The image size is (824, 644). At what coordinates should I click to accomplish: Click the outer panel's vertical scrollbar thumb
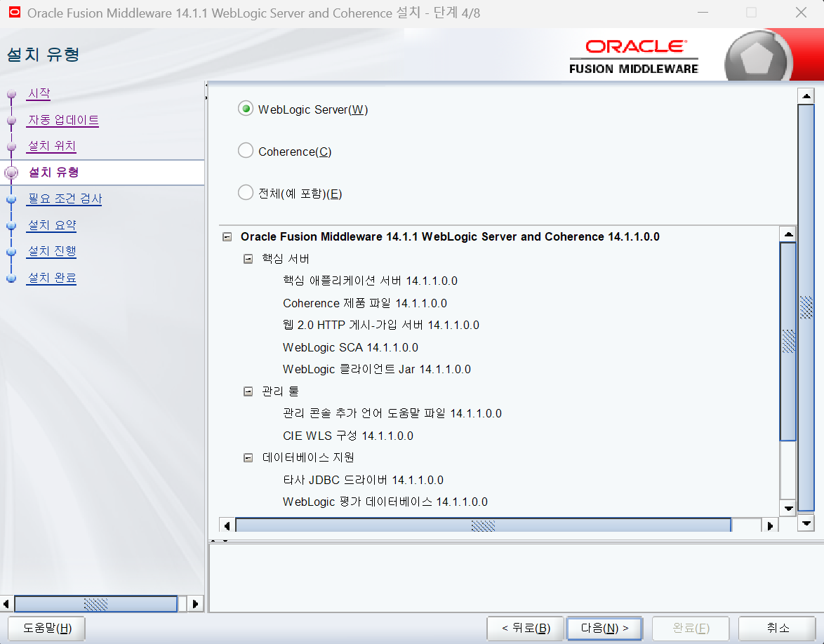click(x=806, y=307)
